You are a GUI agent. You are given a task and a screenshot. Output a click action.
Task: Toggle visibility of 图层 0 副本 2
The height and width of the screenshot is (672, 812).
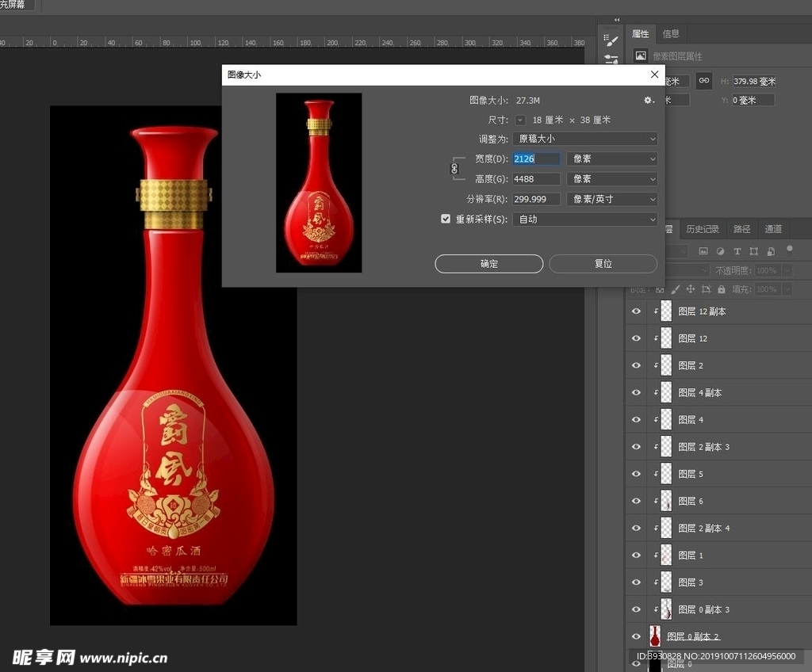(x=637, y=636)
